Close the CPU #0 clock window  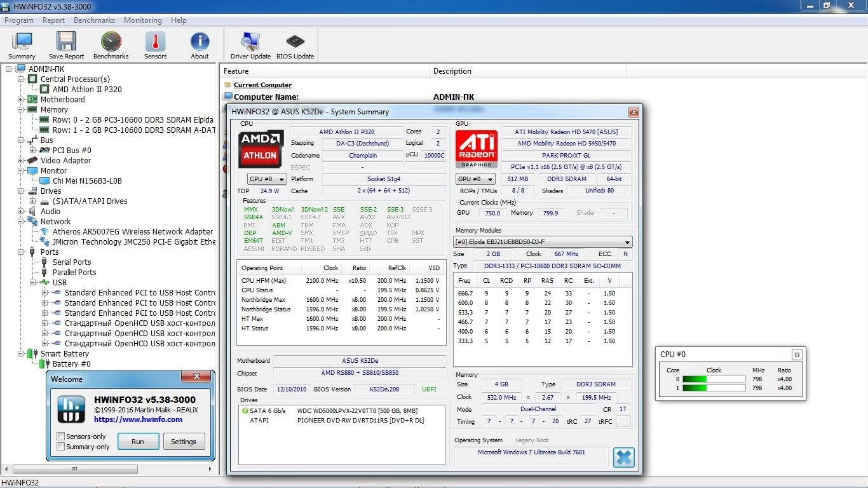point(797,355)
